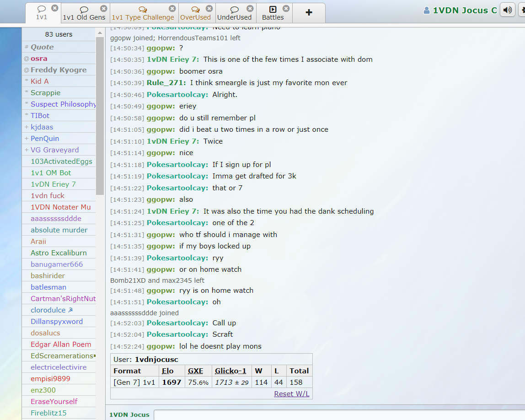The image size is (525, 420).
Task: Click the Reset W/L link
Action: tap(292, 394)
